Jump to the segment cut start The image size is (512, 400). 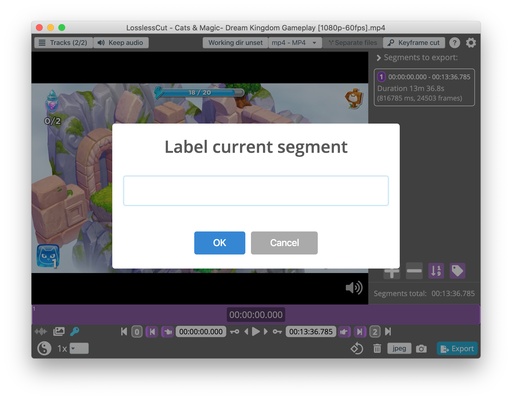click(152, 332)
